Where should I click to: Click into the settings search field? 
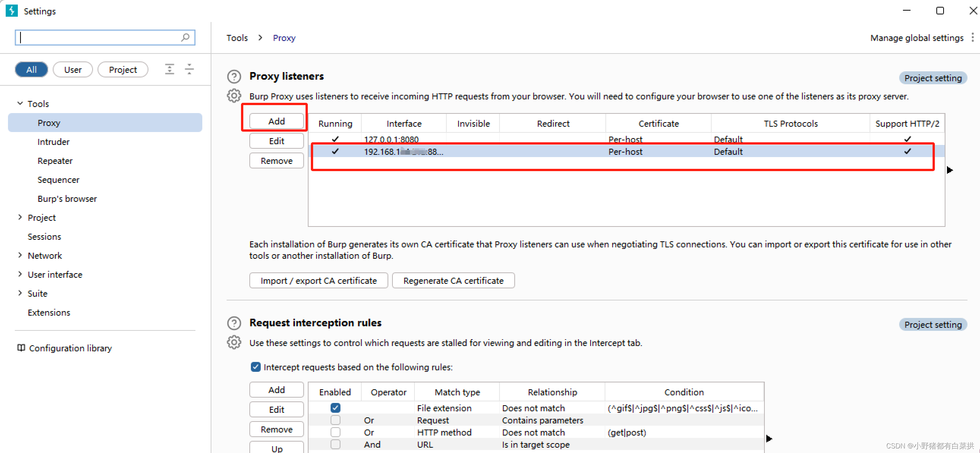tap(99, 37)
